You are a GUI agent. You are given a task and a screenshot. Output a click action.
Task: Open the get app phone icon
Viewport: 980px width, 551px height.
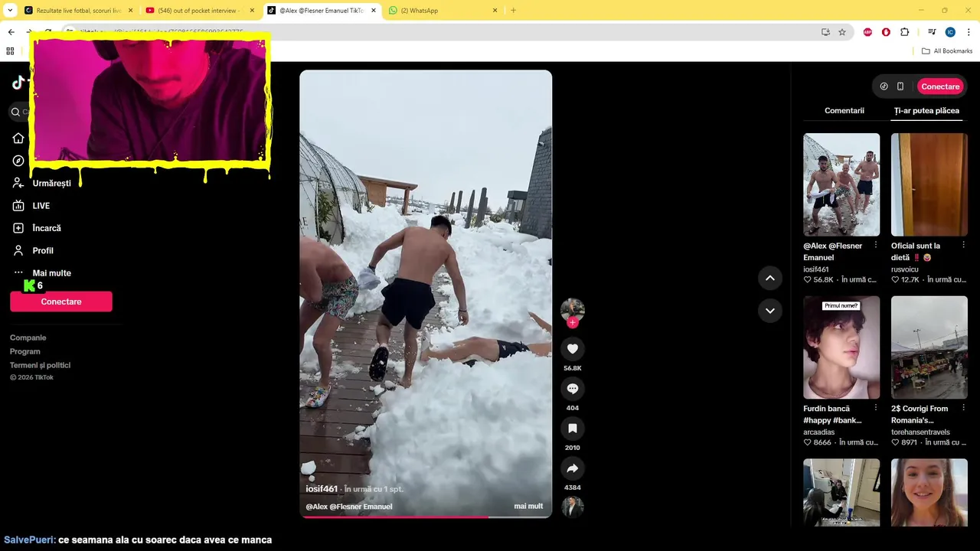tap(900, 86)
